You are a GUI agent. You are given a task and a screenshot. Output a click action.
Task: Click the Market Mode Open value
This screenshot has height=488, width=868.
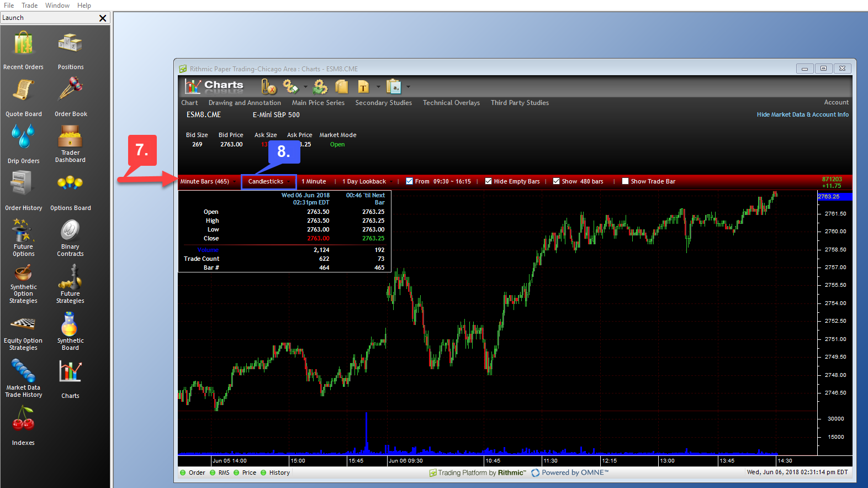337,144
